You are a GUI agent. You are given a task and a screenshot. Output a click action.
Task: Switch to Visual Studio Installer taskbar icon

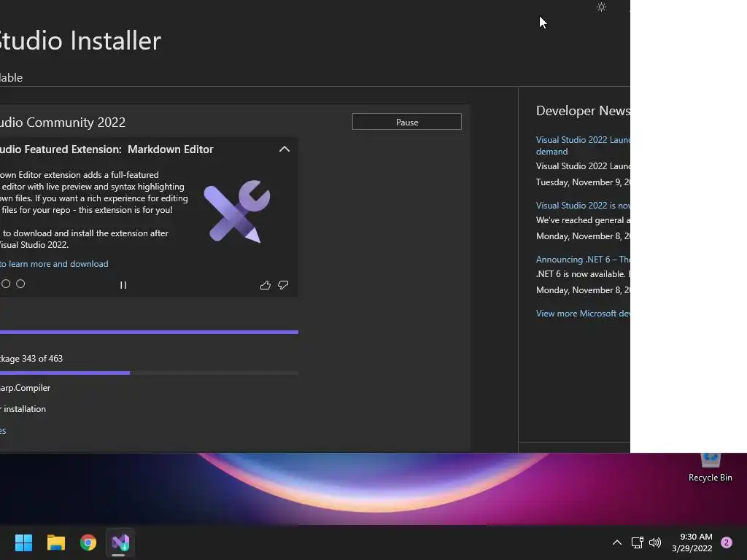120,542
